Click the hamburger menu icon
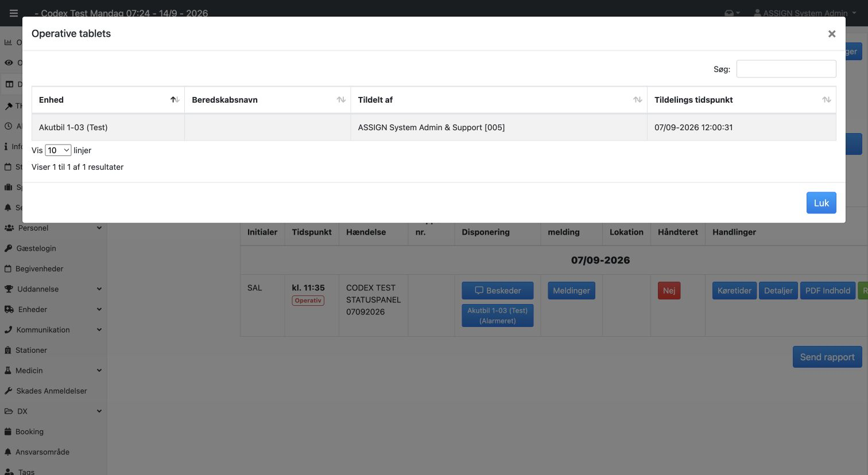 coord(14,13)
